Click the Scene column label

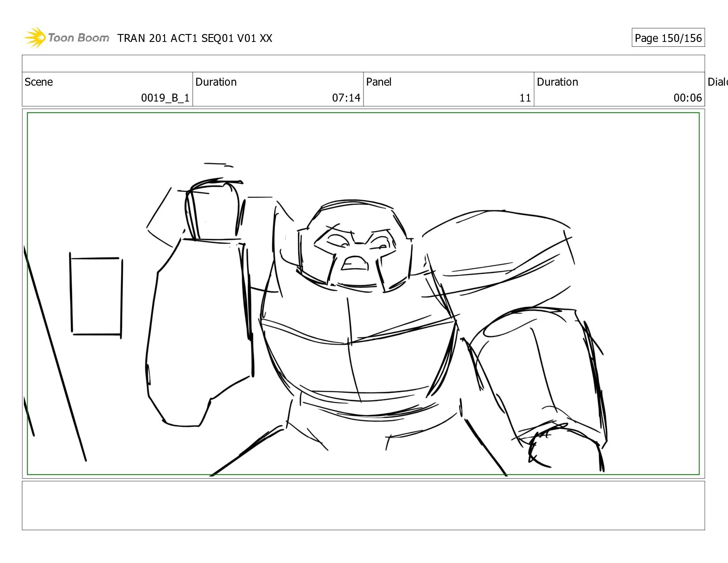point(39,82)
